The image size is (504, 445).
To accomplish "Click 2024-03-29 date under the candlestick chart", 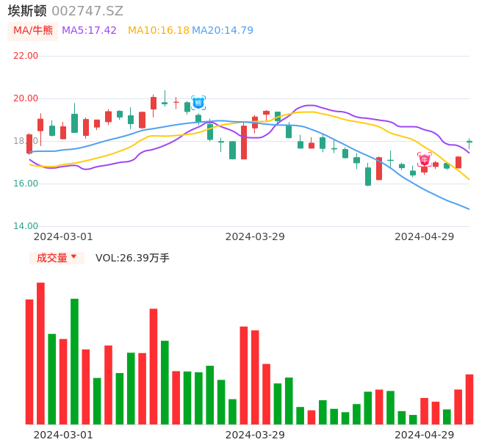I will tap(255, 236).
